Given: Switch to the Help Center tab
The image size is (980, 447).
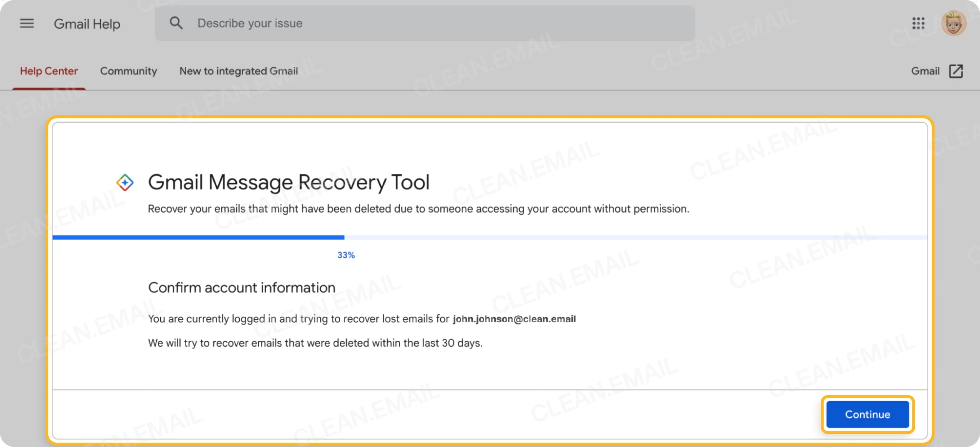Looking at the screenshot, I should point(49,71).
